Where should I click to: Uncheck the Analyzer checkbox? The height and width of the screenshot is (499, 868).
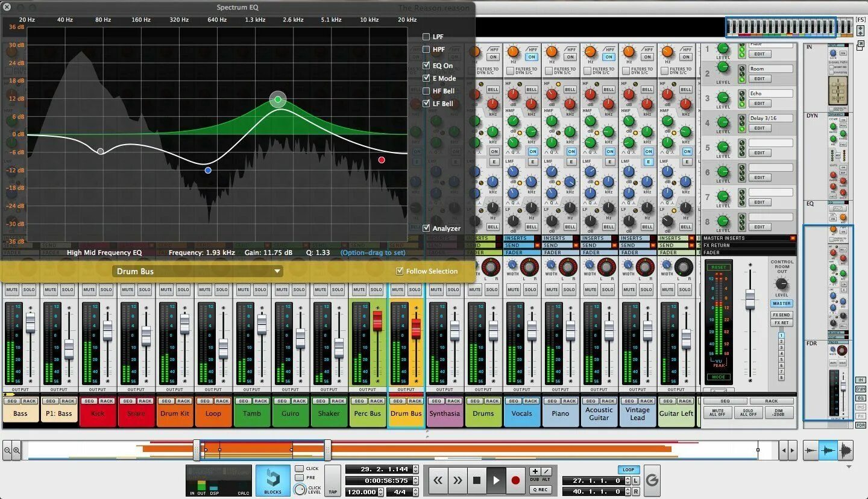tap(426, 228)
